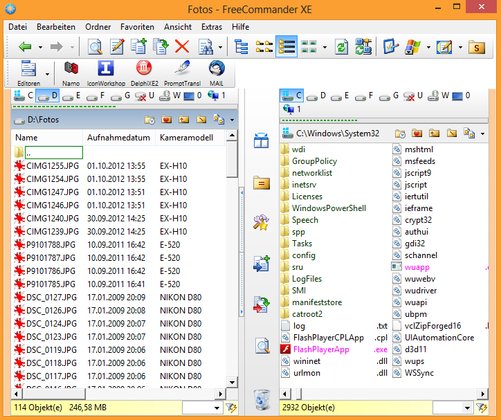Select the wuapp file

pyautogui.click(x=417, y=267)
